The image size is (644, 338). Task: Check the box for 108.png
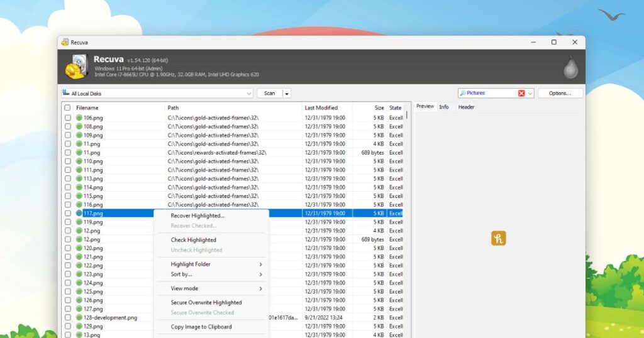pyautogui.click(x=68, y=126)
